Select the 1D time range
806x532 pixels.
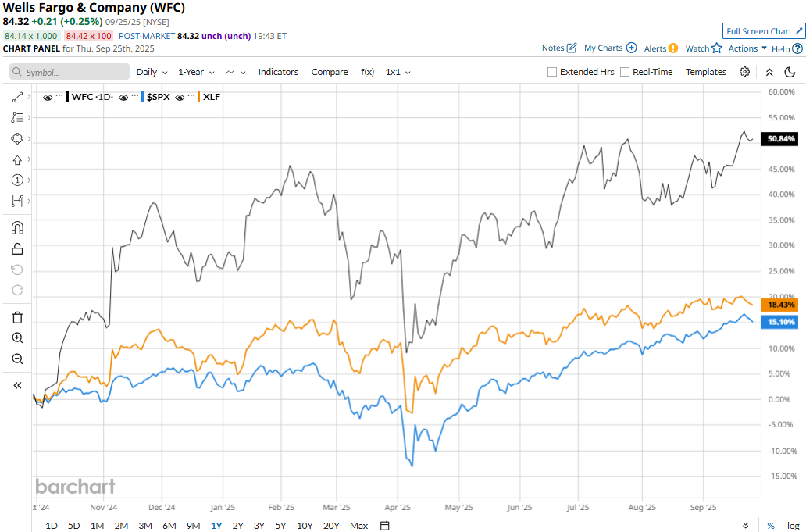(x=52, y=525)
